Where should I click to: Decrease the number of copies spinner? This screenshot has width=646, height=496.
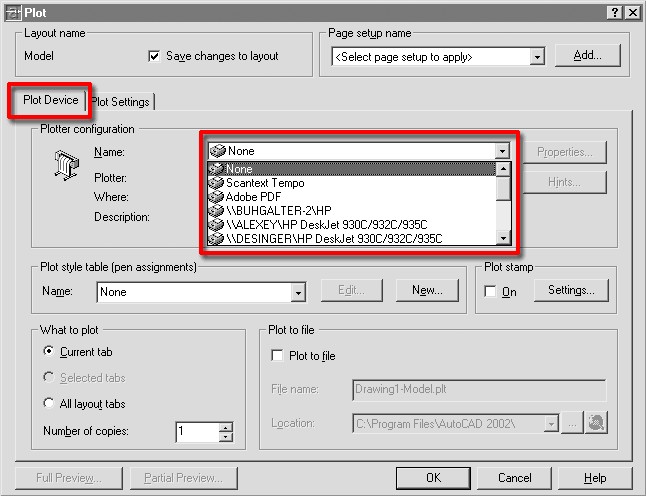226,437
